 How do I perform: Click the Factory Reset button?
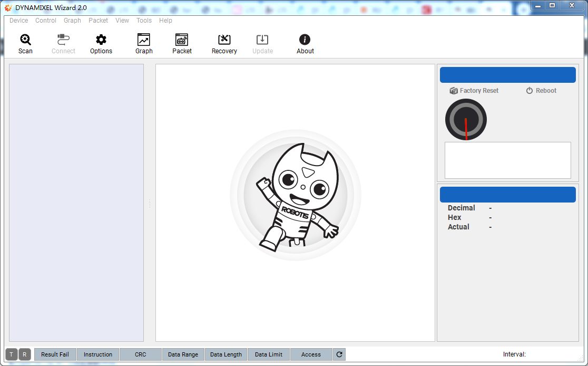[x=474, y=91]
